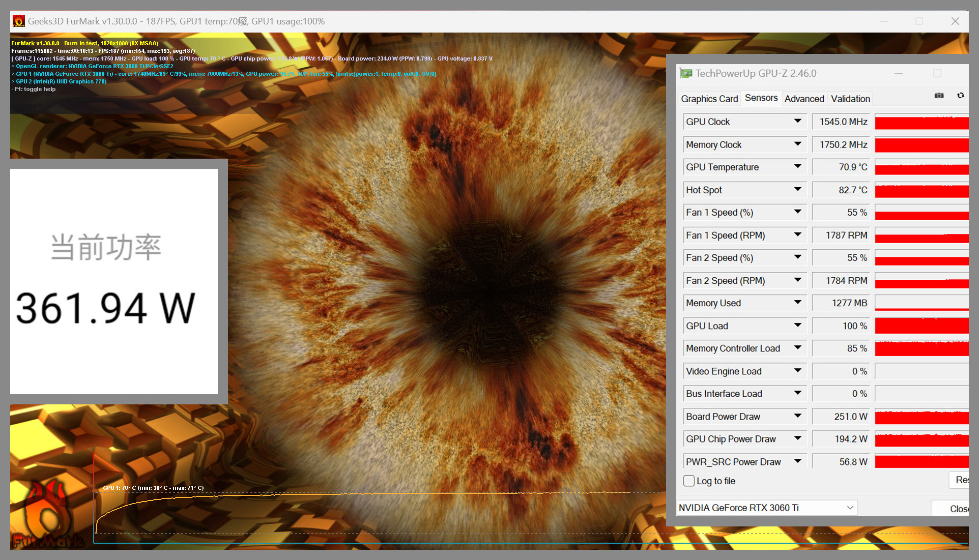Go to the Validation tab
Screen dimensions: 979x560
pos(850,99)
